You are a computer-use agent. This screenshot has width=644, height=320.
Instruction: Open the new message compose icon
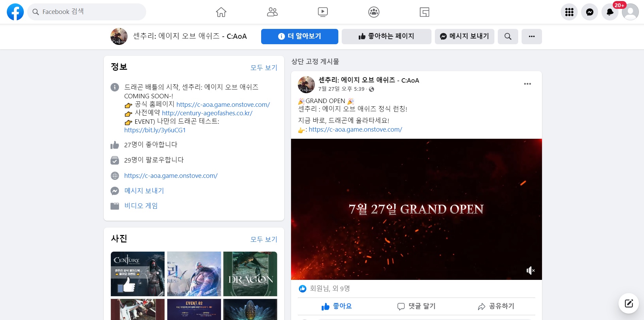click(628, 303)
